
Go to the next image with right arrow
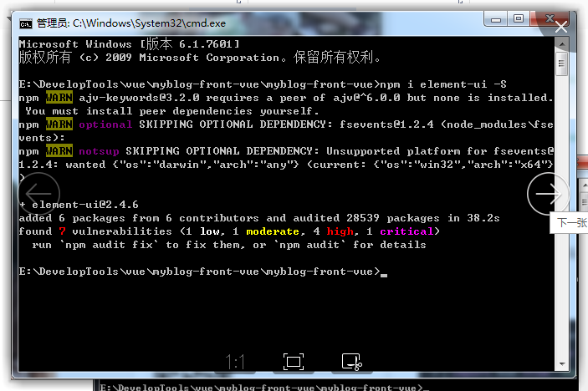click(x=548, y=194)
